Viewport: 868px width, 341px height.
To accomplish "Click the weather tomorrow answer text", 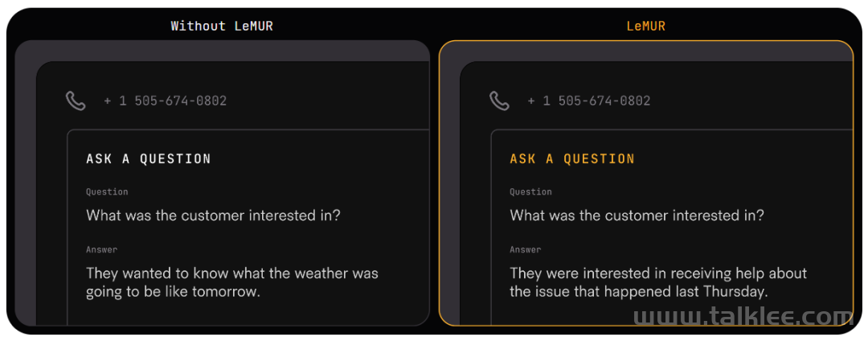I will (x=232, y=282).
